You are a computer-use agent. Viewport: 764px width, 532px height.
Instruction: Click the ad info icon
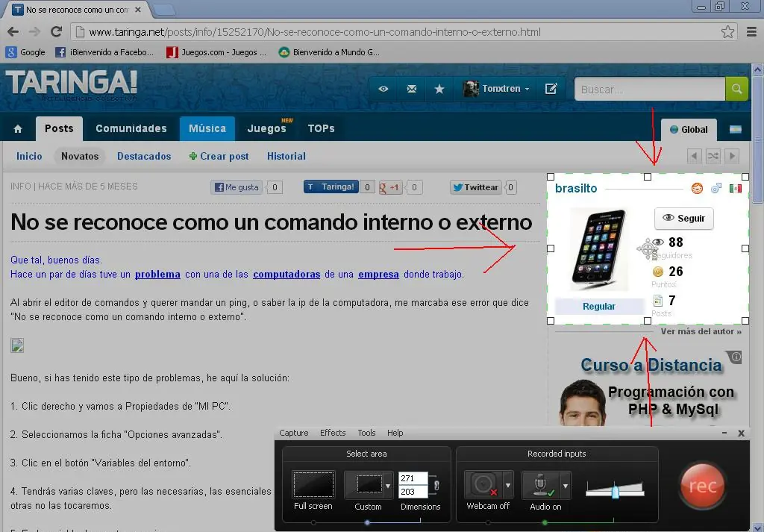[x=736, y=357]
